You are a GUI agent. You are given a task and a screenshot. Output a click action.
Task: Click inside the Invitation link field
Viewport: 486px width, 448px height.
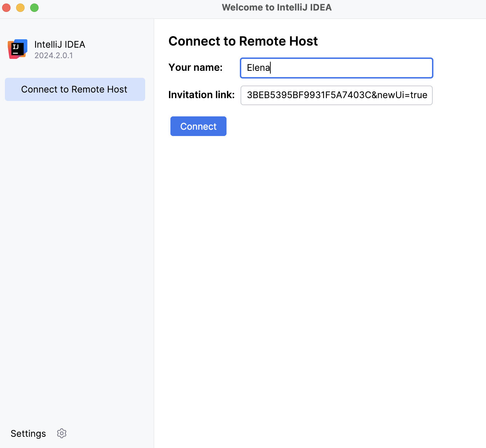(x=336, y=95)
